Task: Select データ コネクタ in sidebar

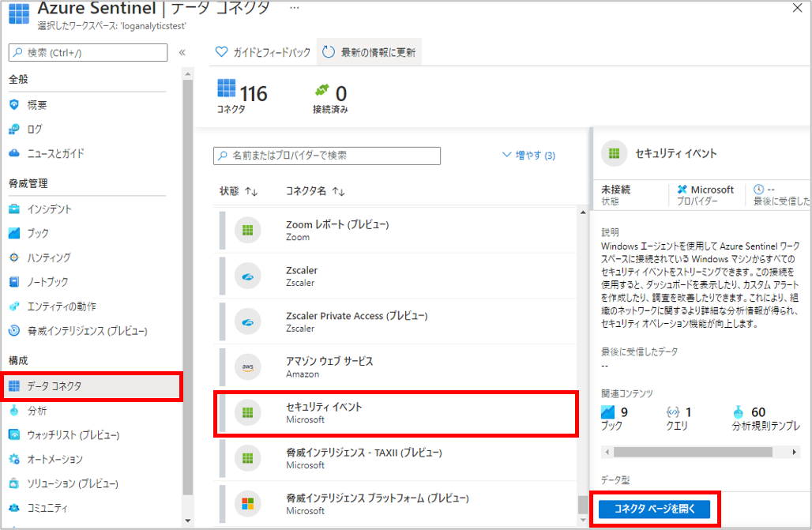Action: point(92,386)
